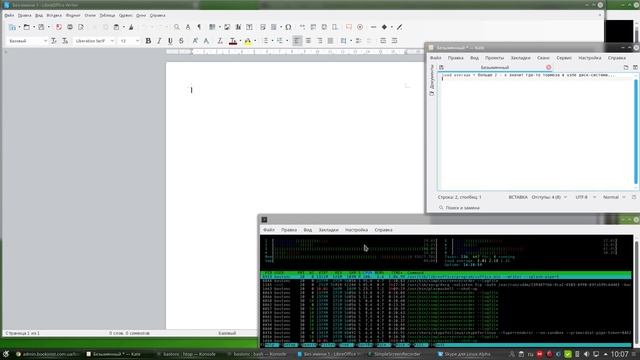This screenshot has width=640, height=360.
Task: Toggle Bold formatting in Writer
Action: coord(148,41)
